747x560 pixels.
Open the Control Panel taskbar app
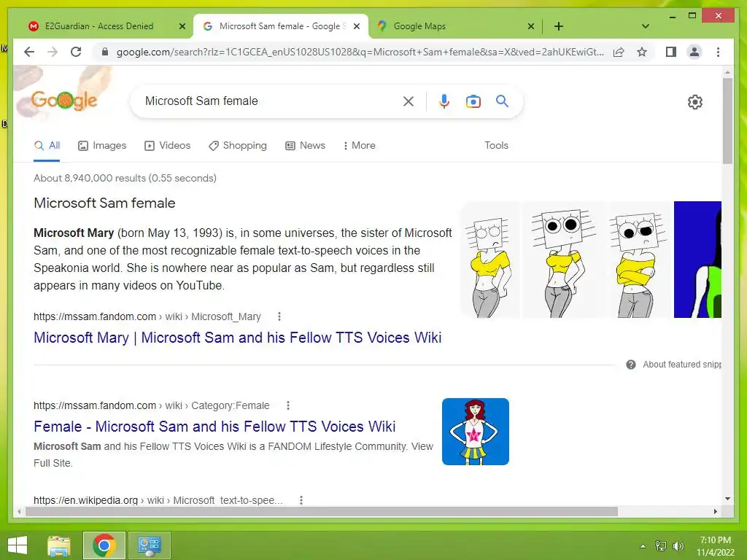pyautogui.click(x=150, y=545)
